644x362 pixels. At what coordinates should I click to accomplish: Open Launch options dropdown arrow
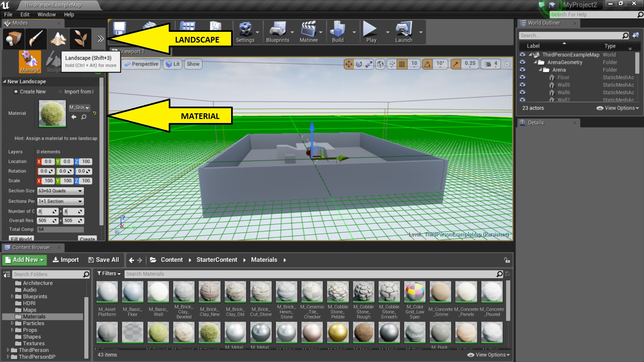click(x=421, y=32)
